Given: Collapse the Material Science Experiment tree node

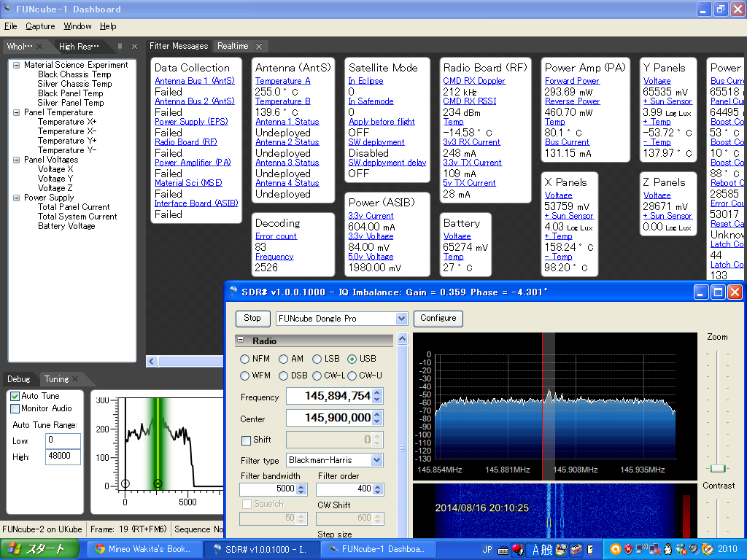Looking at the screenshot, I should 16,65.
